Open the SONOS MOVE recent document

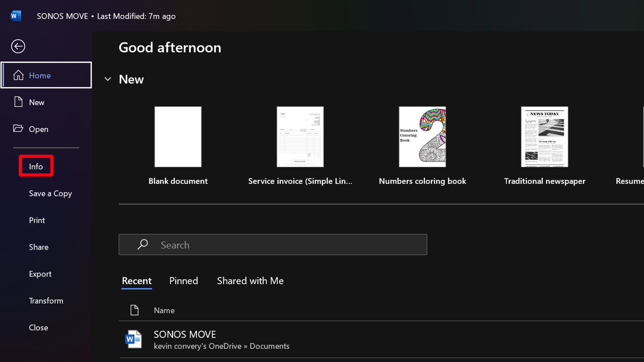(x=382, y=339)
